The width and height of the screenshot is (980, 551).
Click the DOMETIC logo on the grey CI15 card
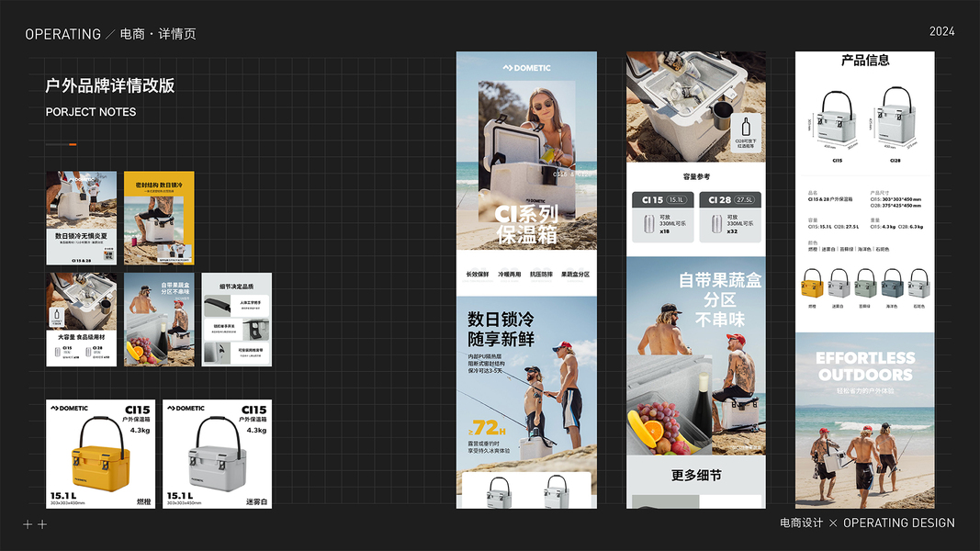coord(186,408)
